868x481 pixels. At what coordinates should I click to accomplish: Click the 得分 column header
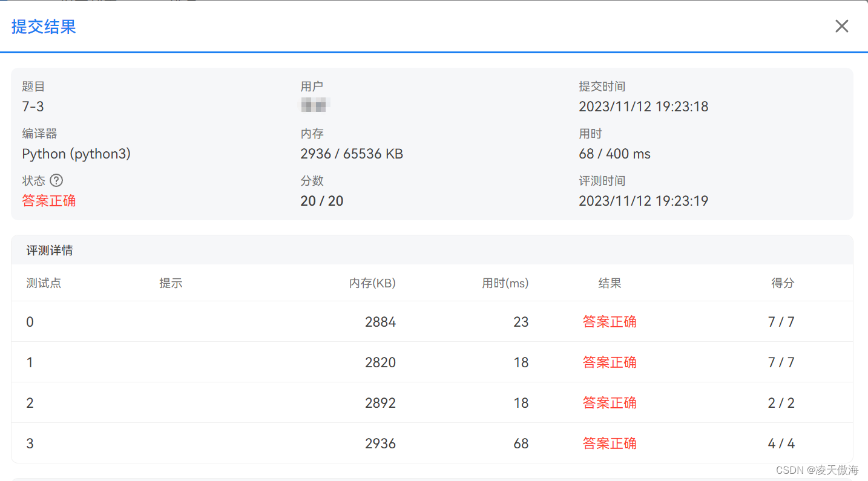(x=783, y=283)
